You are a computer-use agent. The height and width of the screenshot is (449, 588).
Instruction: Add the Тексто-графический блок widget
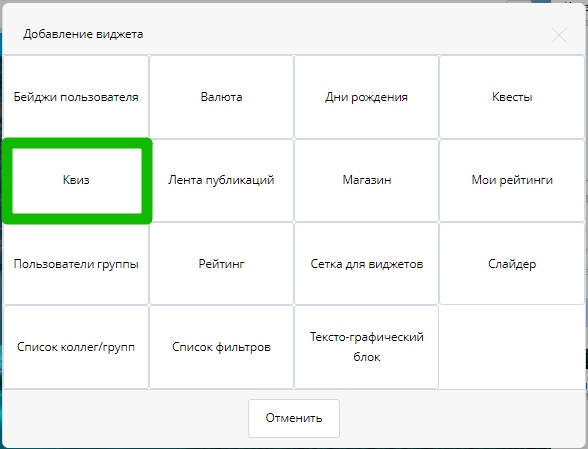tap(366, 347)
